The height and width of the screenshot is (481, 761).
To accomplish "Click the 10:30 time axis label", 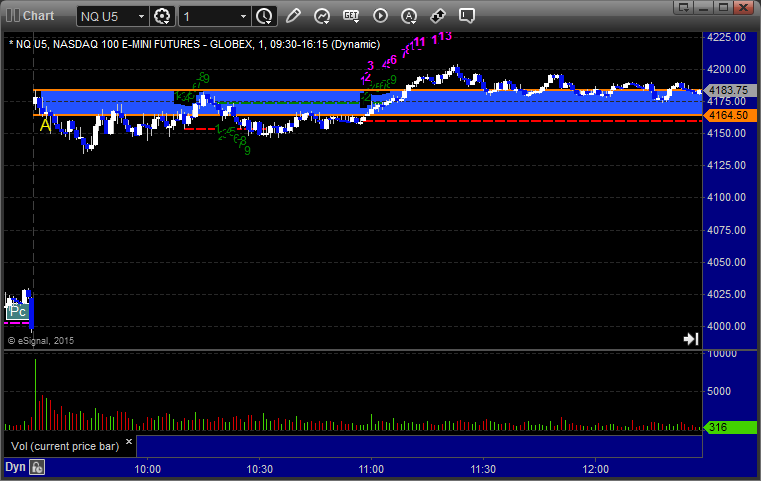I will [260, 469].
